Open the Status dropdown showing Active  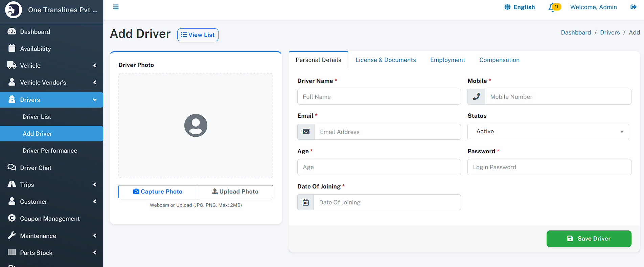coord(548,132)
